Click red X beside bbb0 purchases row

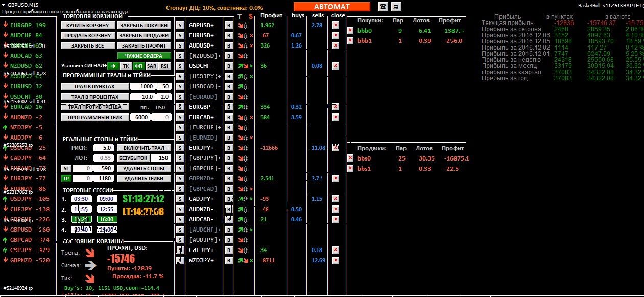tap(350, 30)
